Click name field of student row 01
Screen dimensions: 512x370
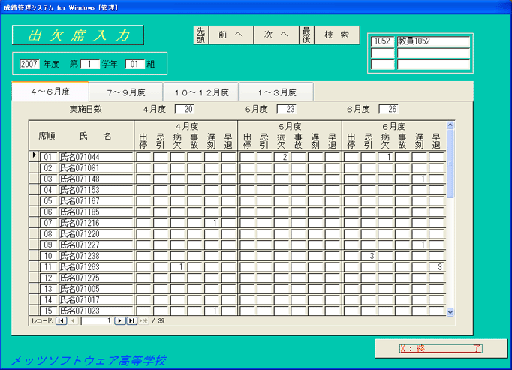[x=96, y=157]
